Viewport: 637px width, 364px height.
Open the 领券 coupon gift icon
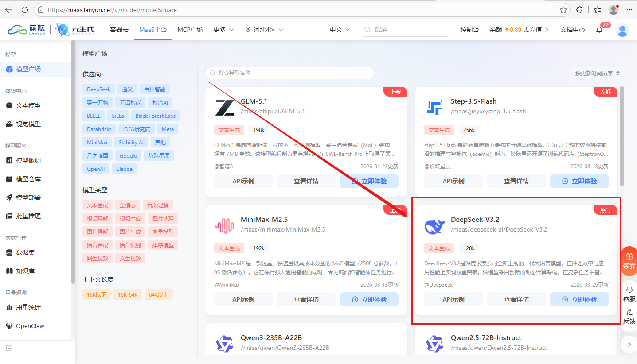pyautogui.click(x=629, y=261)
